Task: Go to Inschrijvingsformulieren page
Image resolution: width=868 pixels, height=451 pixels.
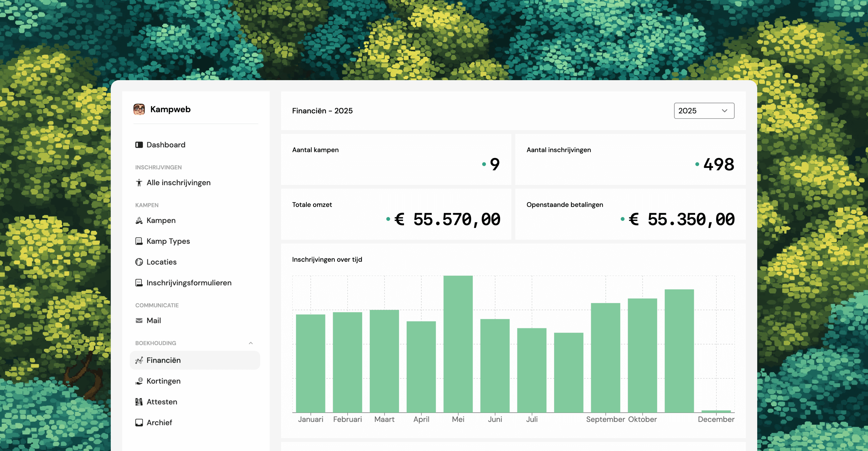Action: [189, 283]
